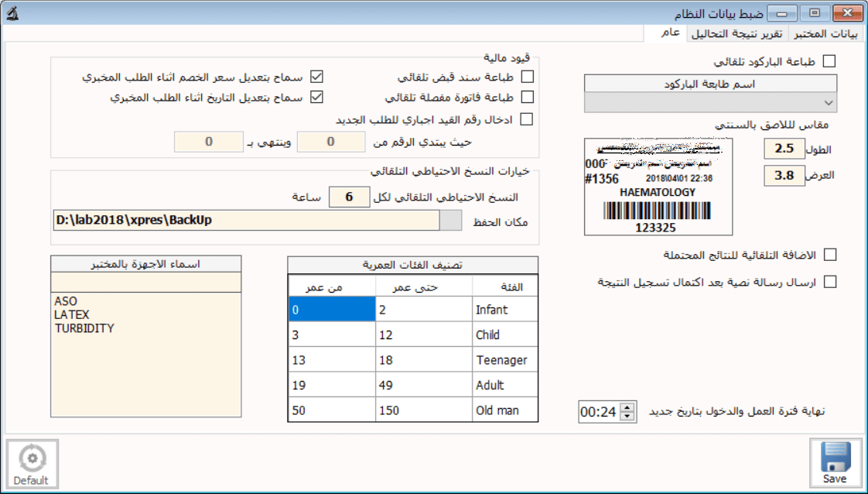Toggle send SMS after result registration
Image resolution: width=868 pixels, height=494 pixels.
[x=829, y=282]
